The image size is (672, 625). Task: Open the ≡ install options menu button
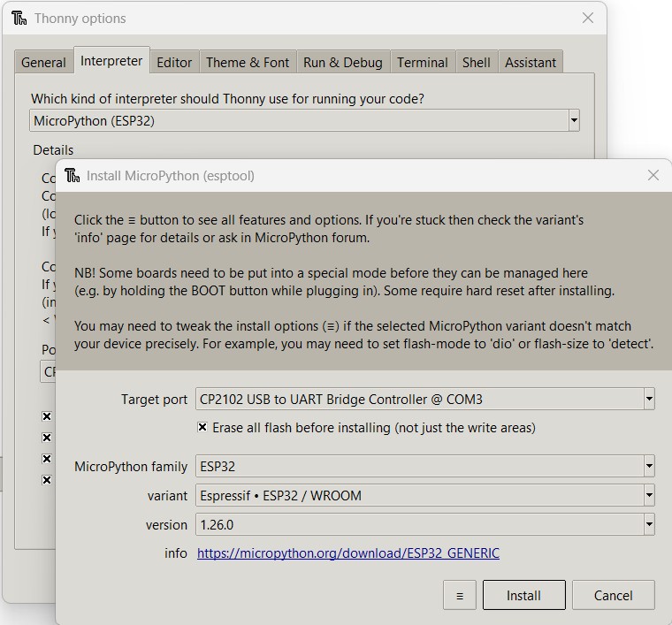click(460, 595)
